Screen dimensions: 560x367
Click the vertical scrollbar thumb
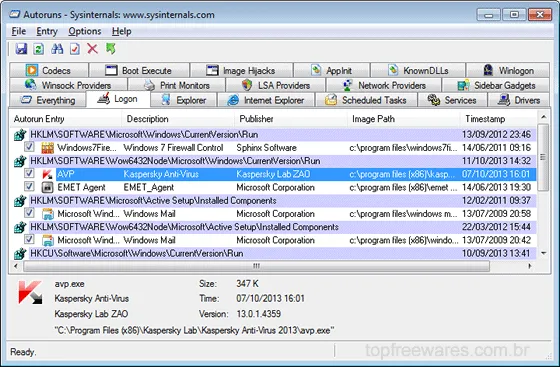pyautogui.click(x=543, y=157)
